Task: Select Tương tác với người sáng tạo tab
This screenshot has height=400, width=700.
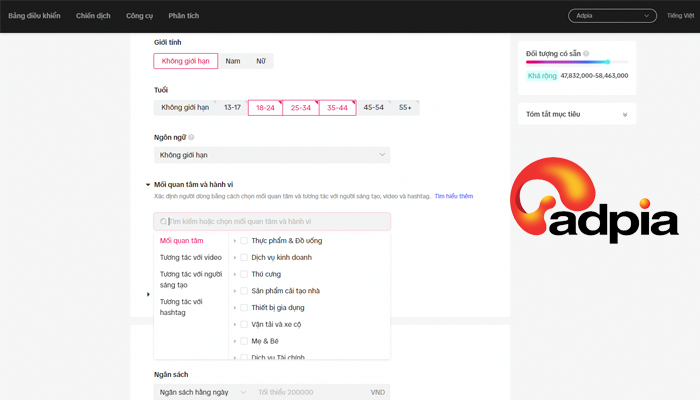Action: point(191,279)
